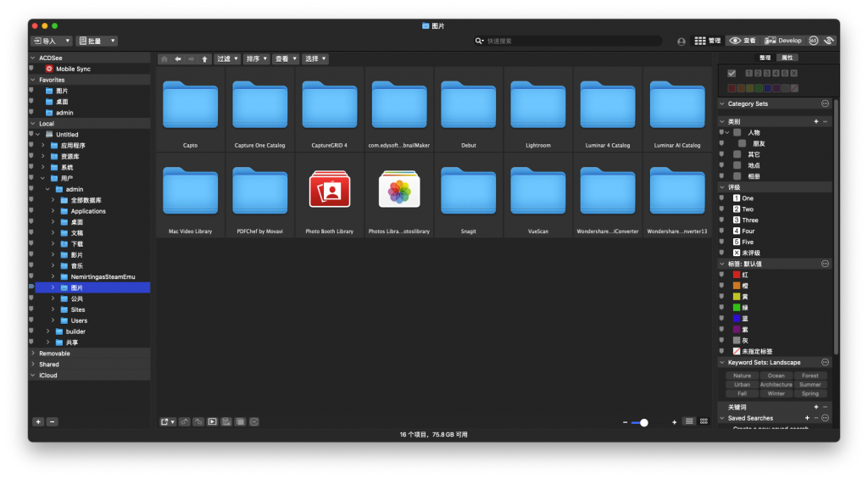The width and height of the screenshot is (868, 479).
Task: Open the 查看 dropdown in the file toolbar
Action: tap(286, 58)
